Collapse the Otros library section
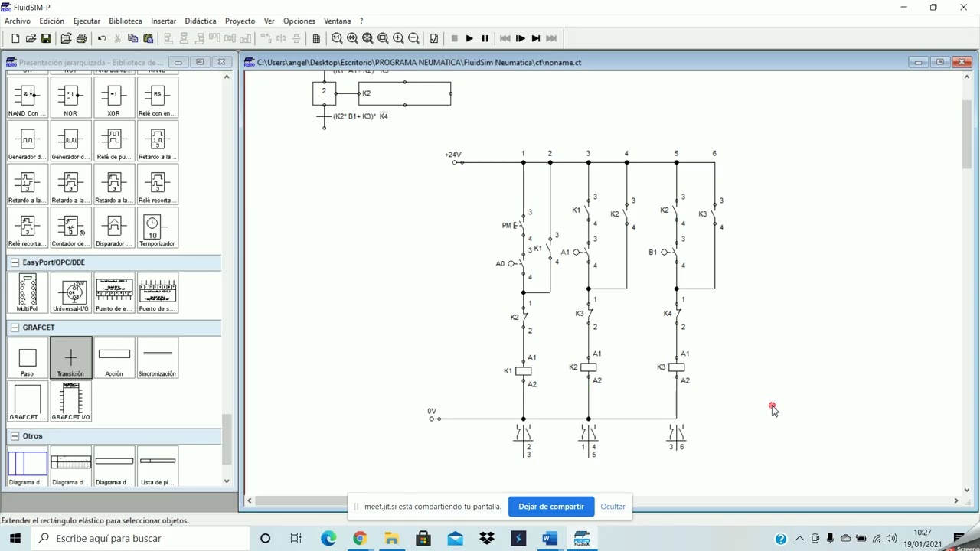Viewport: 980px width, 551px height. [15, 436]
